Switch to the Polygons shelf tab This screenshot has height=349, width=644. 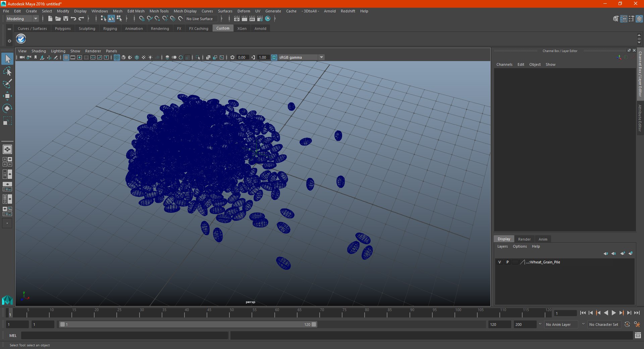click(x=63, y=29)
